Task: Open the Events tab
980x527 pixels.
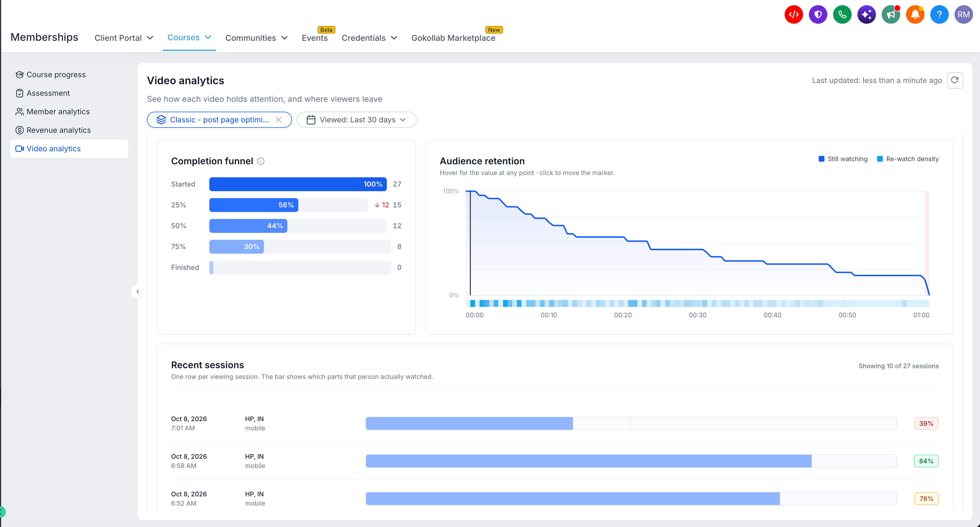Action: pyautogui.click(x=315, y=38)
